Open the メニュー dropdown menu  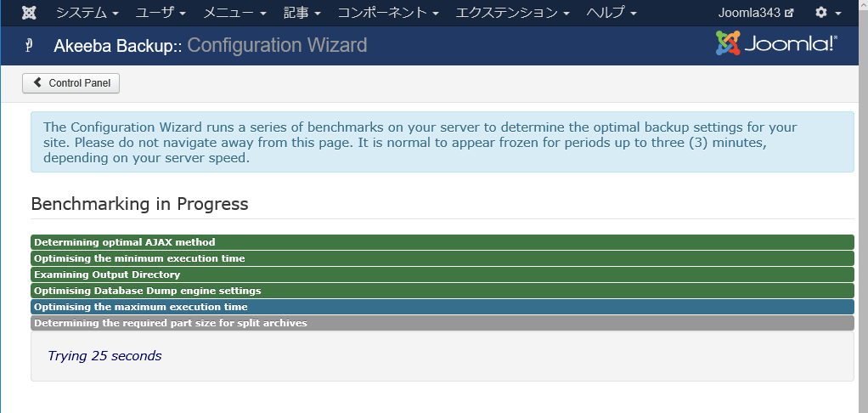coord(234,13)
